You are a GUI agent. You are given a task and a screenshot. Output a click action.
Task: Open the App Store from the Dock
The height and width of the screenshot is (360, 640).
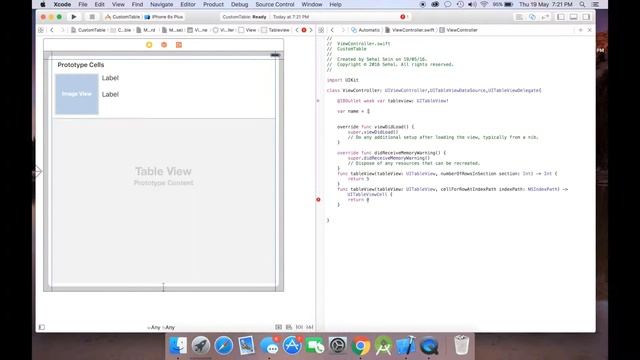coord(292,346)
